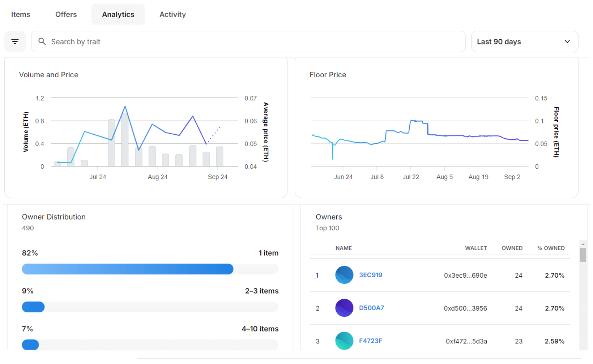Sort the list by % OWNED header

pyautogui.click(x=551, y=248)
